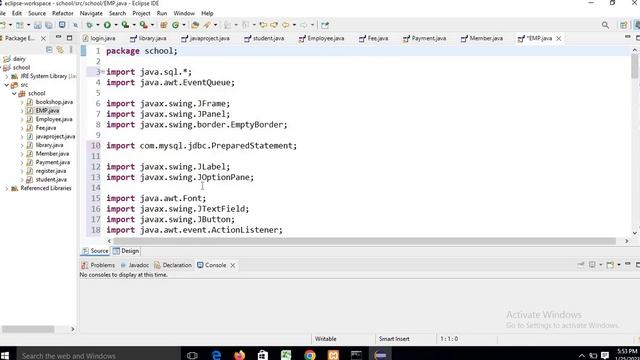640x360 pixels.
Task: Click the editor horizontal scrollbar
Action: tap(364, 241)
